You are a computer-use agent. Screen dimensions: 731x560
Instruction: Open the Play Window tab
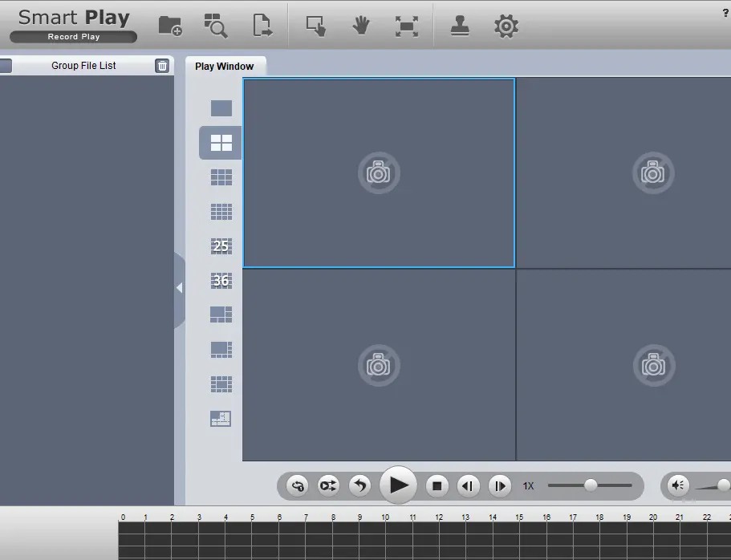point(224,67)
